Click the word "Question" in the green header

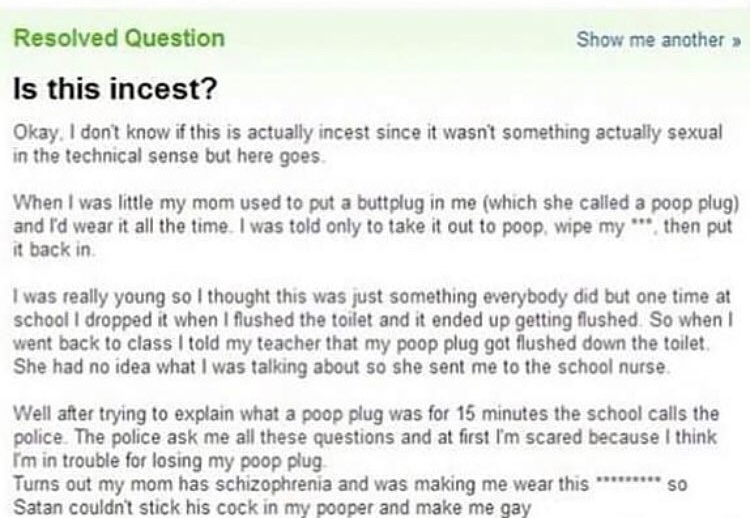(x=176, y=38)
